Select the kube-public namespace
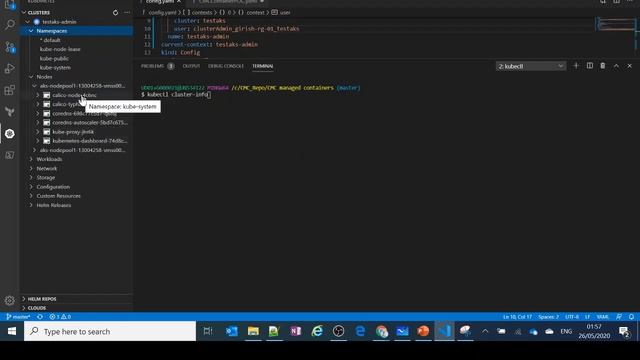The image size is (640, 360). [54, 58]
